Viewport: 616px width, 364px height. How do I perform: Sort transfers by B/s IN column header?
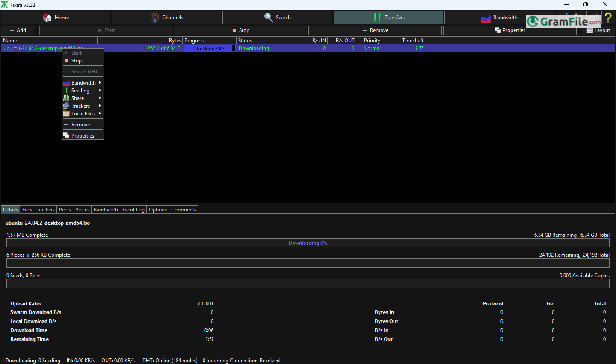pyautogui.click(x=313, y=41)
